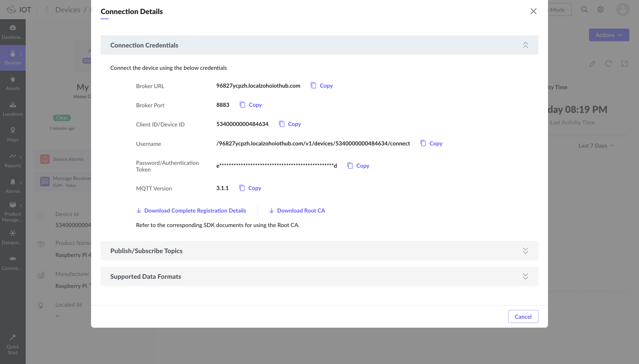Screen dimensions: 639x364
Task: Close the Connection Details dialog
Action: click(533, 11)
